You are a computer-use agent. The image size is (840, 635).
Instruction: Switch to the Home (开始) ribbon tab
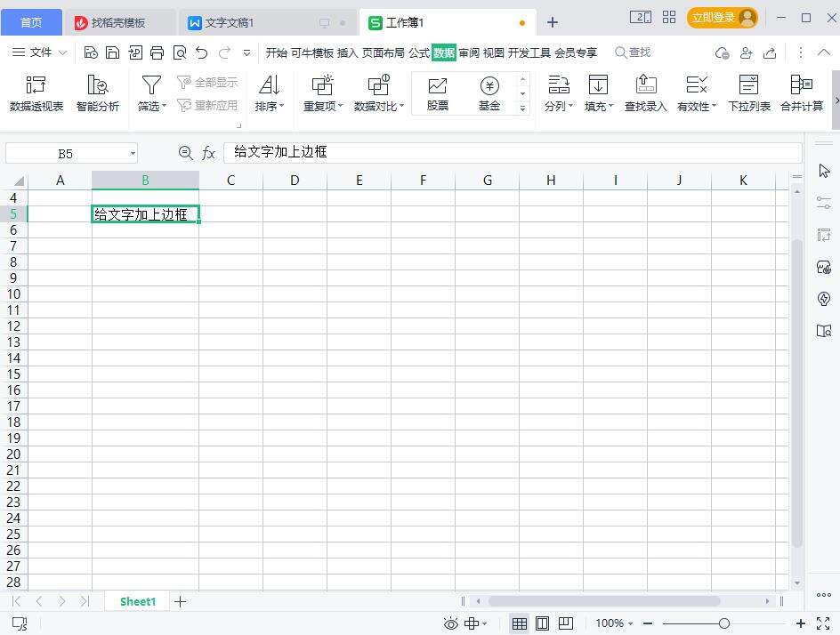coord(277,52)
